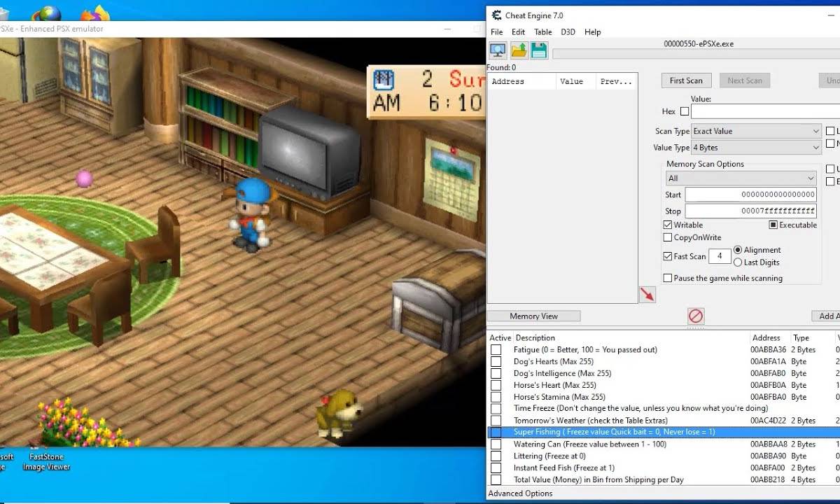840x504 pixels.
Task: Activate the Watering Can cheat checkbox
Action: point(496,444)
